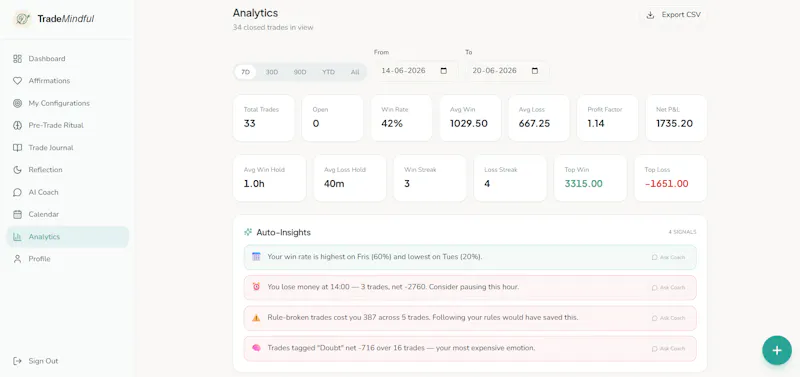The height and width of the screenshot is (377, 800).
Task: Select the 7D range filter
Action: (245, 72)
